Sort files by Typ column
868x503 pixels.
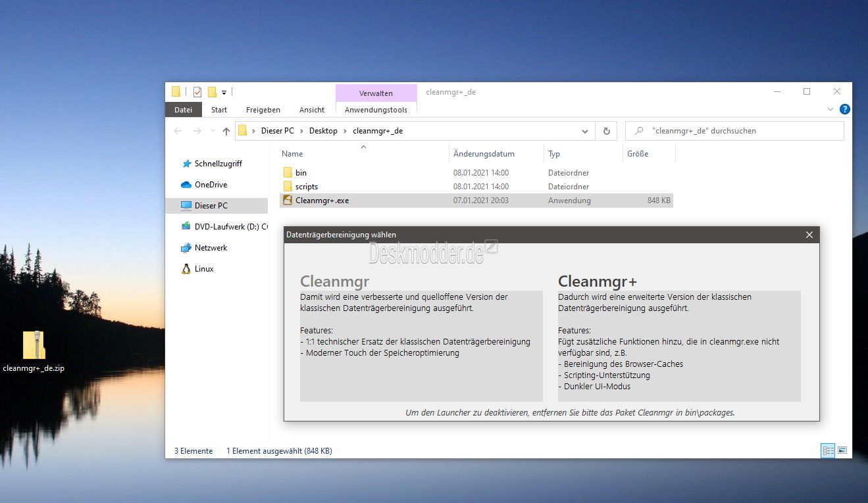point(554,154)
